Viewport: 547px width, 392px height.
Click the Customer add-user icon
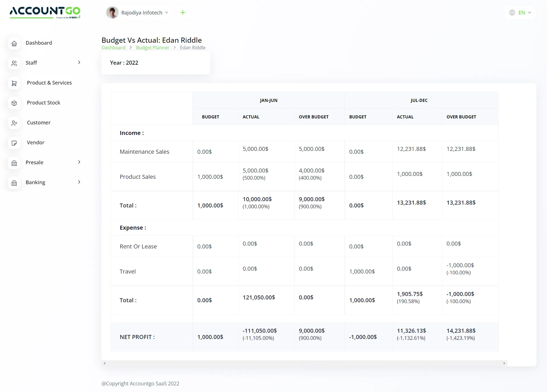(14, 123)
